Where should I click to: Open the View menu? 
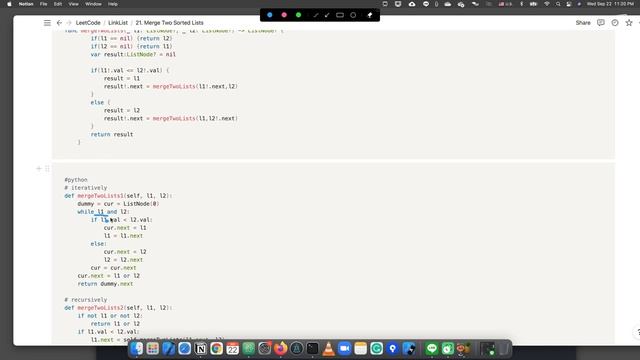(x=73, y=4)
